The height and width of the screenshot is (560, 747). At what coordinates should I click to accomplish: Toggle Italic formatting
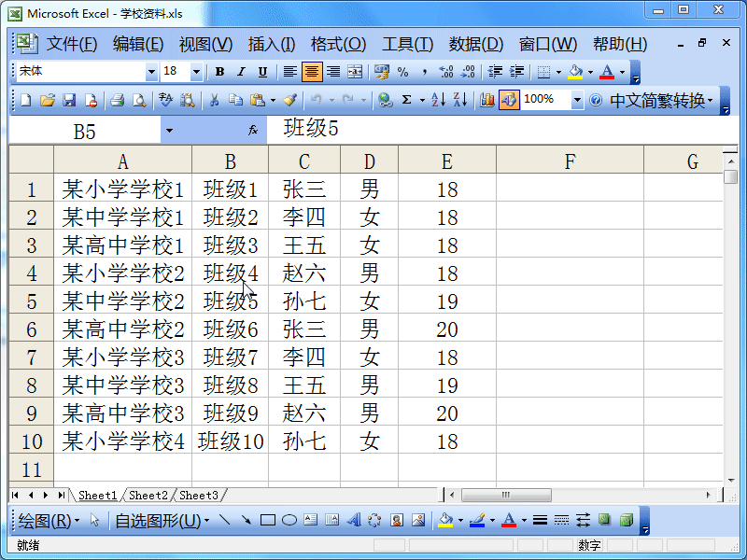pyautogui.click(x=241, y=73)
